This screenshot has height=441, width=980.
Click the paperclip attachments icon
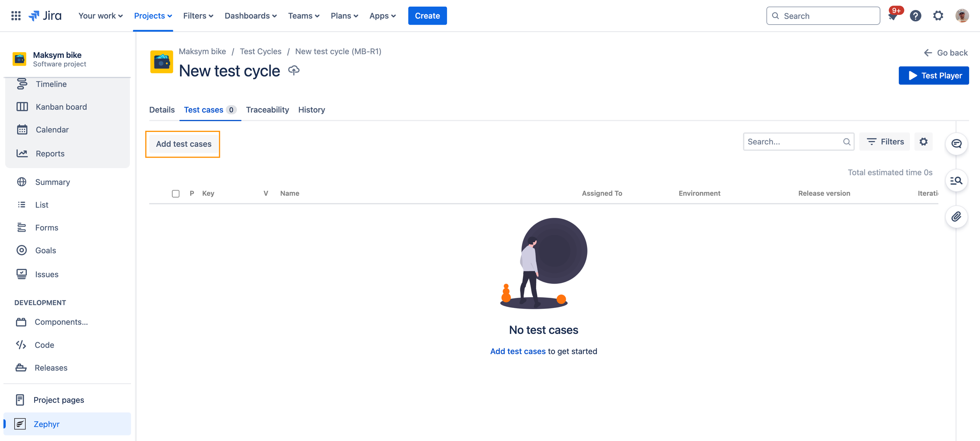[956, 217]
